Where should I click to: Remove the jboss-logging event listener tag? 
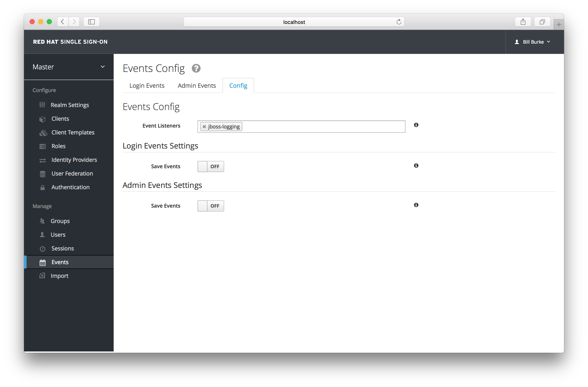(x=204, y=127)
